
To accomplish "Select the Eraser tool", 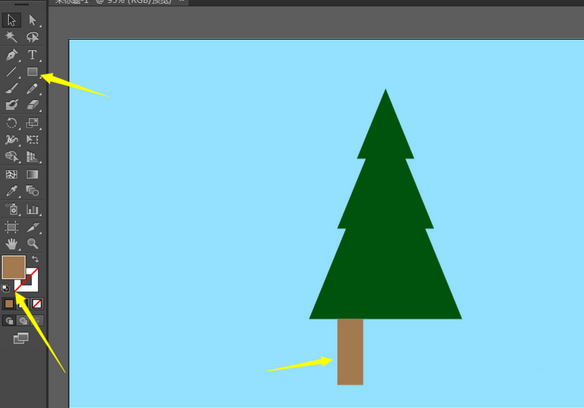I will [32, 105].
